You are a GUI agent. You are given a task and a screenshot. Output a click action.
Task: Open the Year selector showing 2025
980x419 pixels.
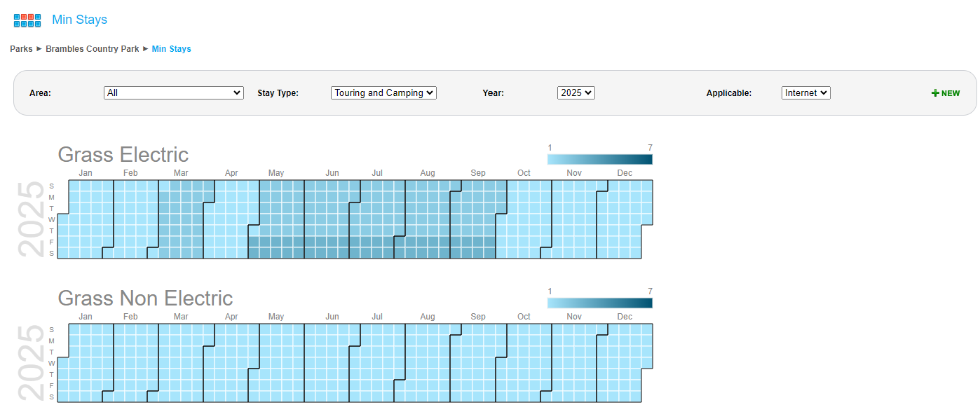point(576,92)
